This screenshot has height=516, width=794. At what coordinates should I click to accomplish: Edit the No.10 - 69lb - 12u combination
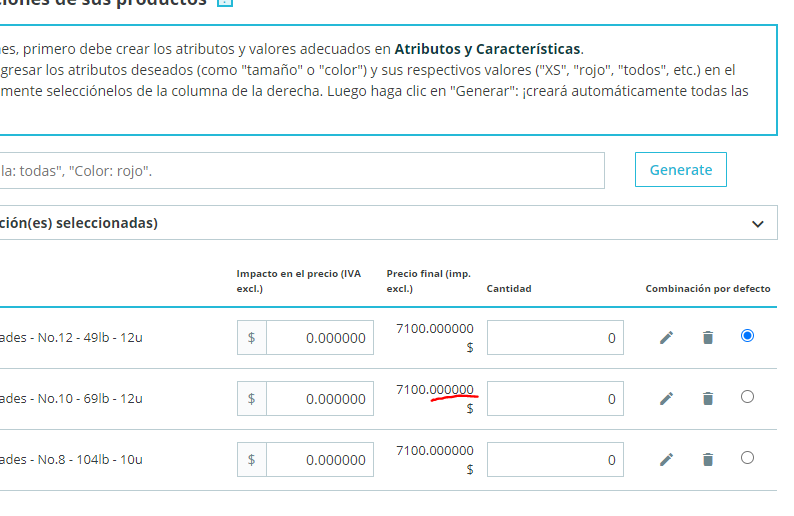click(666, 399)
